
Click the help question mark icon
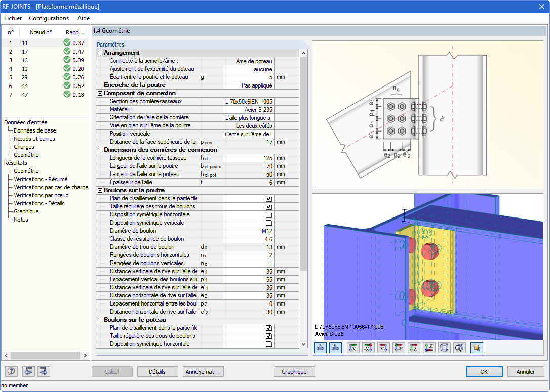(12, 371)
